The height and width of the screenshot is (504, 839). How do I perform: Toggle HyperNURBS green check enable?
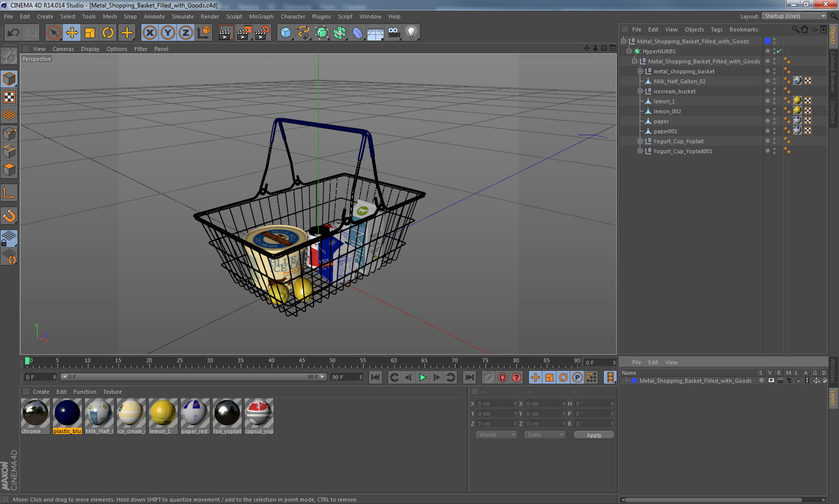coord(779,51)
